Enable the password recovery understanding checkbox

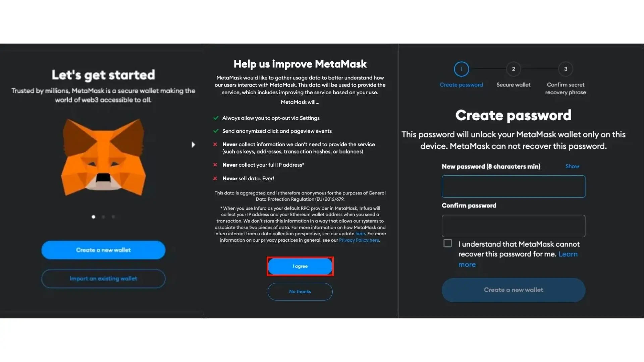(447, 243)
